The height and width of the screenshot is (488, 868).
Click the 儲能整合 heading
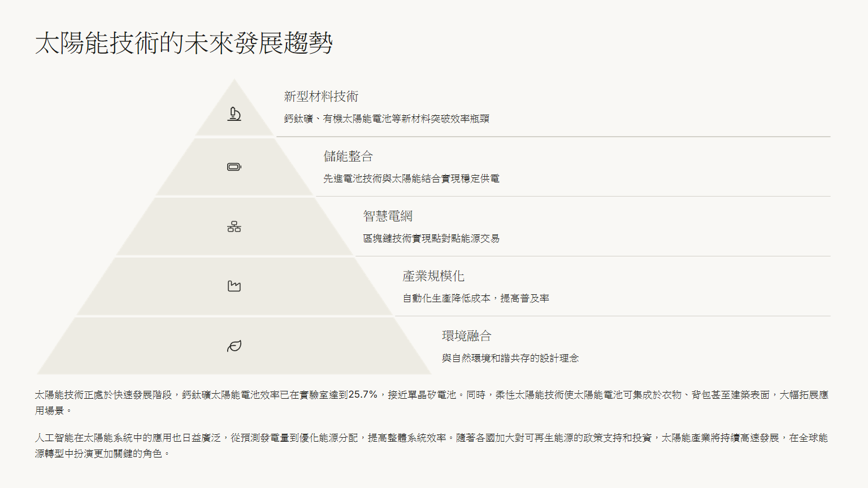(x=348, y=156)
